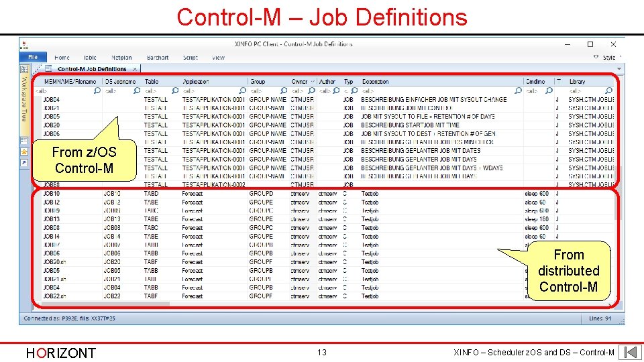Open the Workspace Tree side panel
This screenshot has width=644, height=362.
pyautogui.click(x=24, y=99)
